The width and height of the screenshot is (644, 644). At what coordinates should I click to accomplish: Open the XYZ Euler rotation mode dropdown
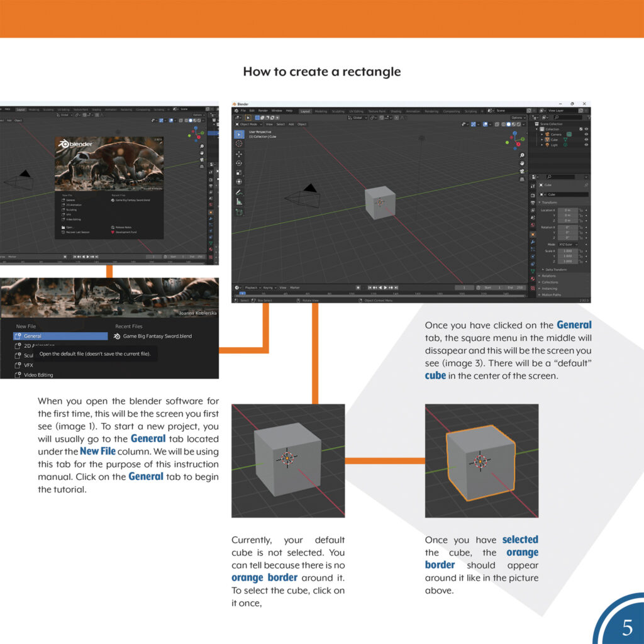pyautogui.click(x=568, y=245)
